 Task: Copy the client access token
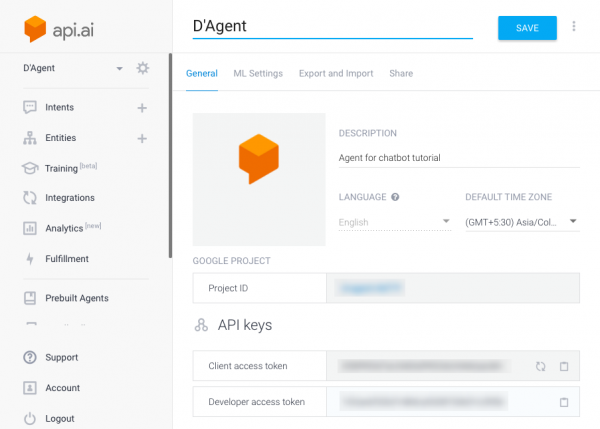pos(564,366)
